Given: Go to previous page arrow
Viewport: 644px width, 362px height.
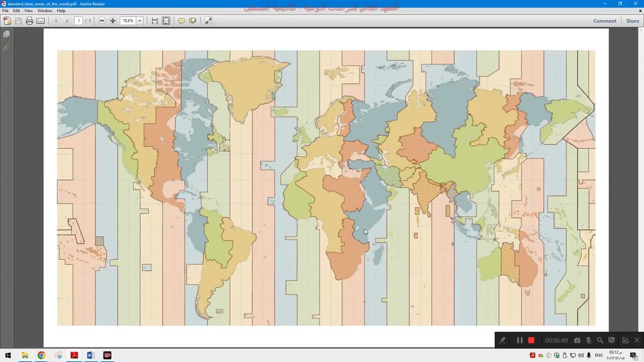Looking at the screenshot, I should coord(56,21).
